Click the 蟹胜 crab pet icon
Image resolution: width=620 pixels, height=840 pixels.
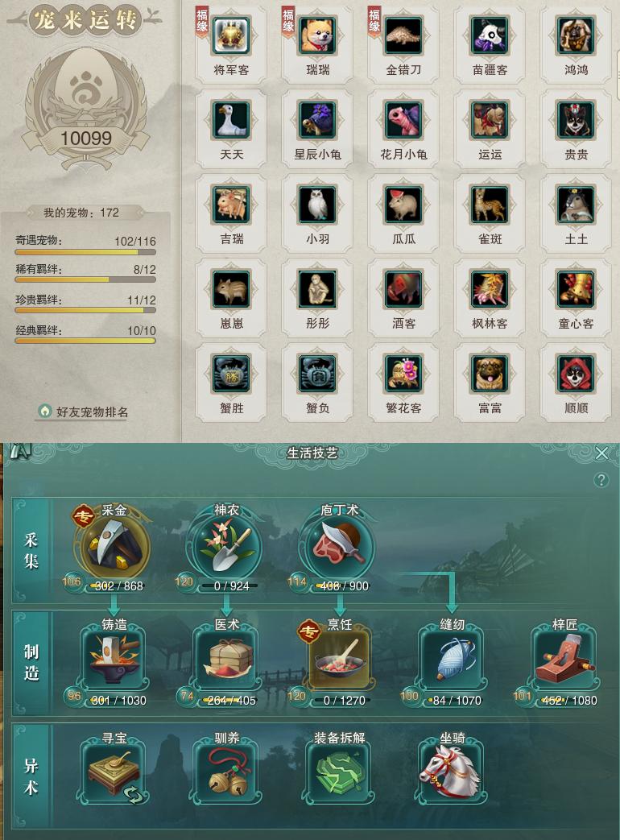231,374
